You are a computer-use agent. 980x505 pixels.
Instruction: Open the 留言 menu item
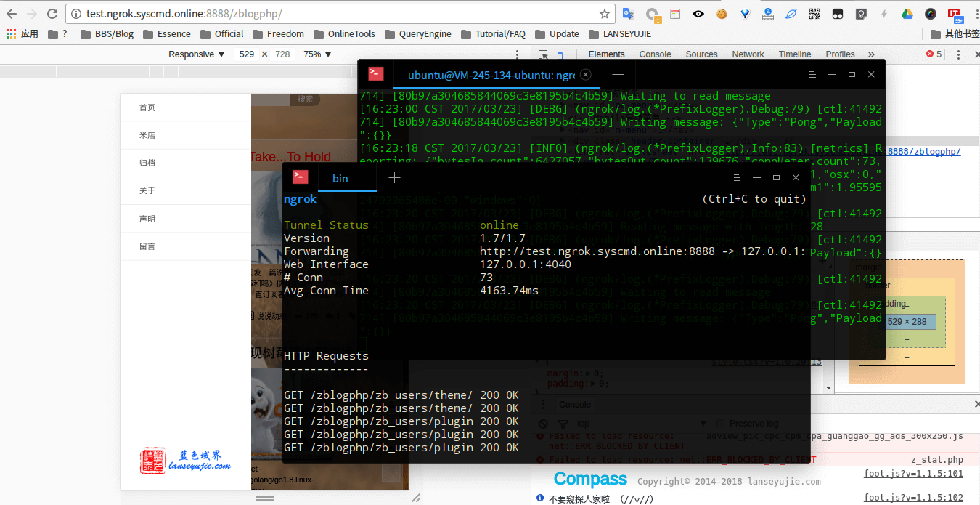(186, 246)
